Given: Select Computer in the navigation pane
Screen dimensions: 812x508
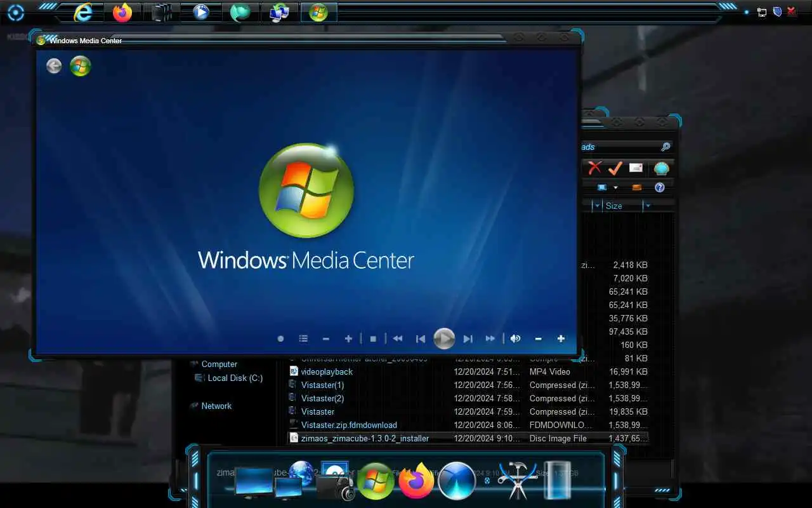Looking at the screenshot, I should tap(219, 364).
